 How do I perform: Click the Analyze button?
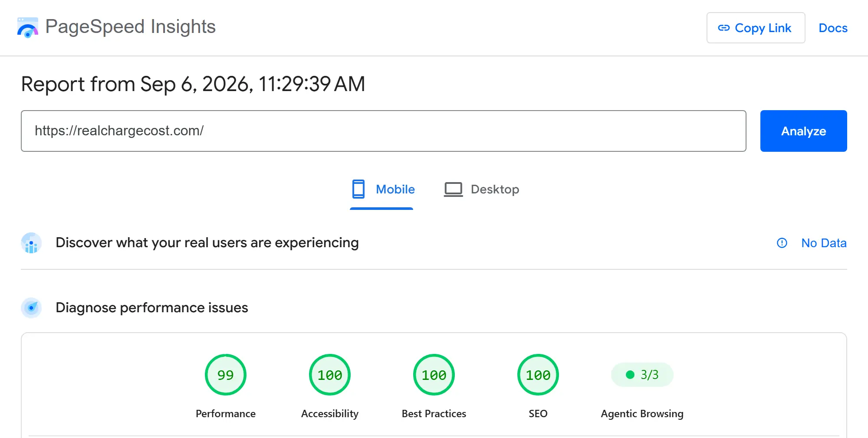pyautogui.click(x=803, y=131)
